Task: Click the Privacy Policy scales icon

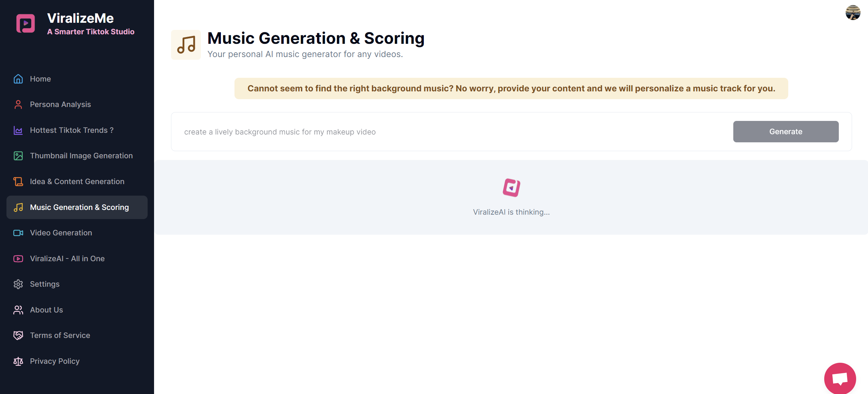Action: point(18,361)
